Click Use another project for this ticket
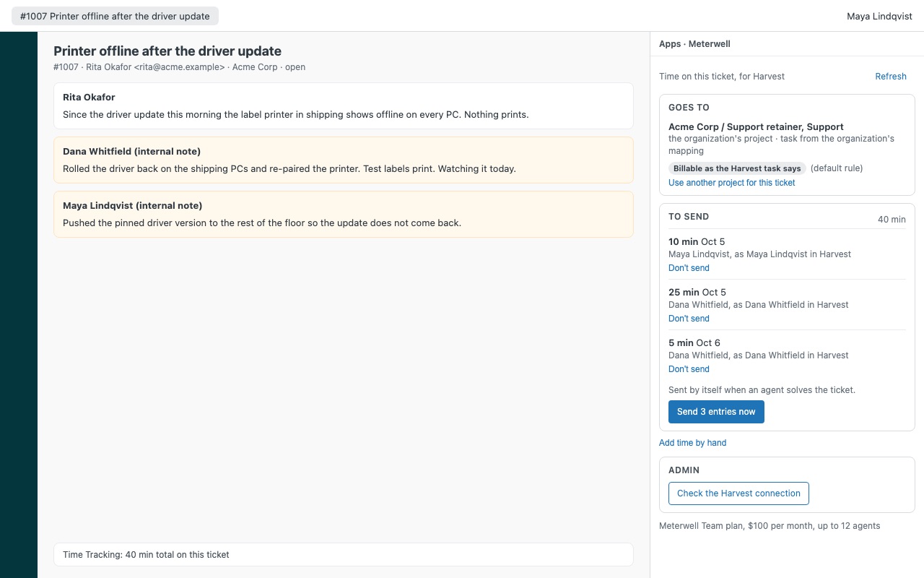Viewport: 924px width, 578px height. [x=731, y=183]
